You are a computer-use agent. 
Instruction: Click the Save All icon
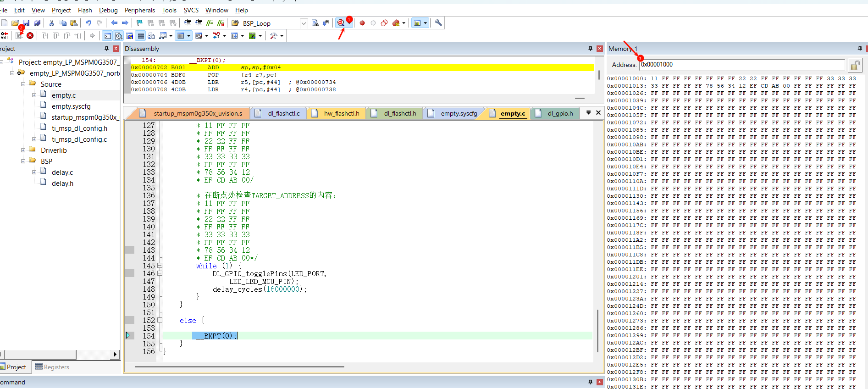click(x=37, y=23)
